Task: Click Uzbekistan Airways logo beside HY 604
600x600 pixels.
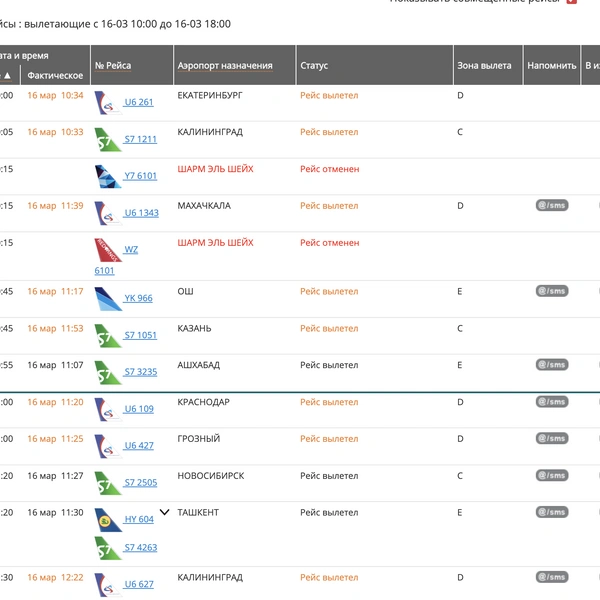Action: [108, 520]
